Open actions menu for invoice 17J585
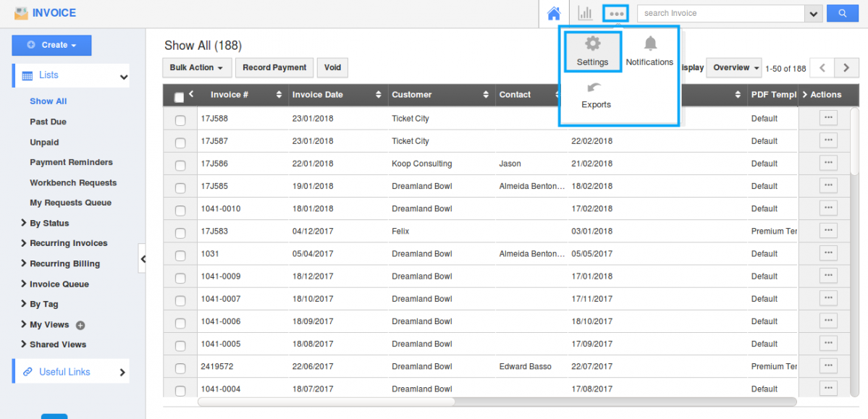The image size is (868, 419). pyautogui.click(x=828, y=185)
